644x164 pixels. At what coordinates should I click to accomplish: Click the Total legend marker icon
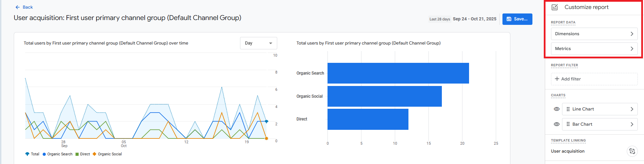[x=27, y=154]
